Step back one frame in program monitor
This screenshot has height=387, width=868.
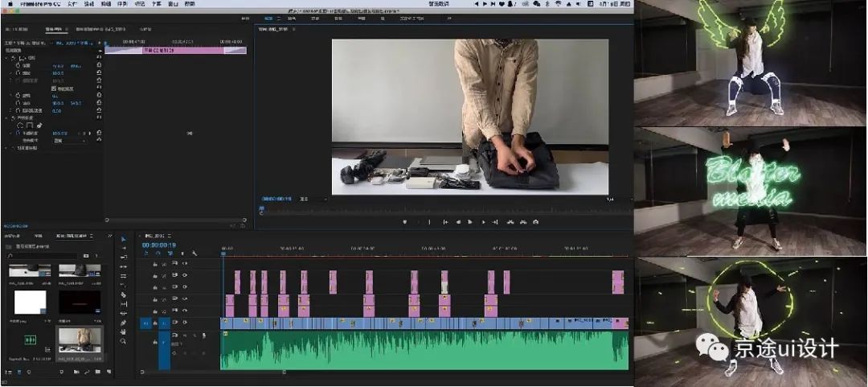pos(458,222)
